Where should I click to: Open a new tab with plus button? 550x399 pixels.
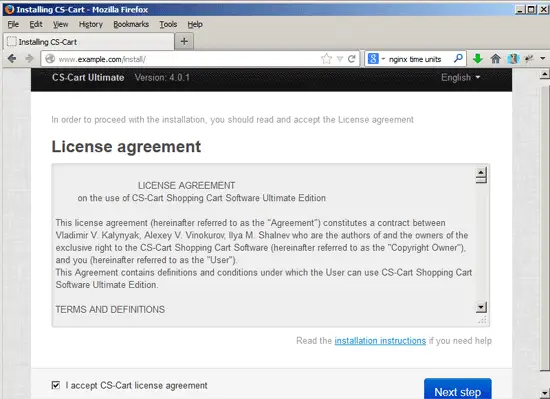[x=184, y=41]
